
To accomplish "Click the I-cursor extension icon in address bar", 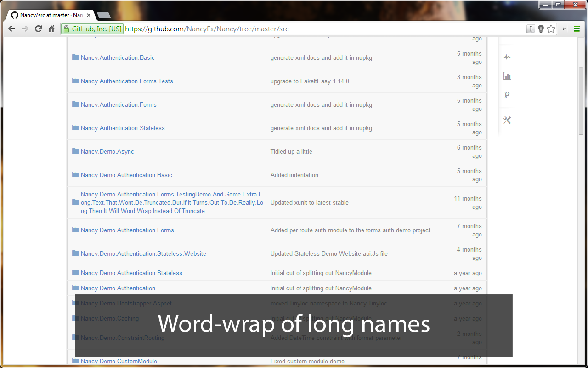I will tap(531, 29).
